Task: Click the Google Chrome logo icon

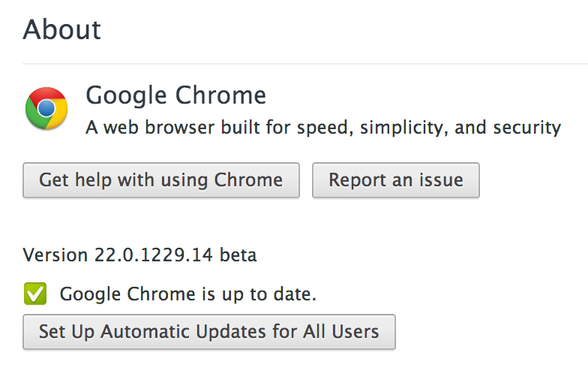Action: [x=46, y=108]
